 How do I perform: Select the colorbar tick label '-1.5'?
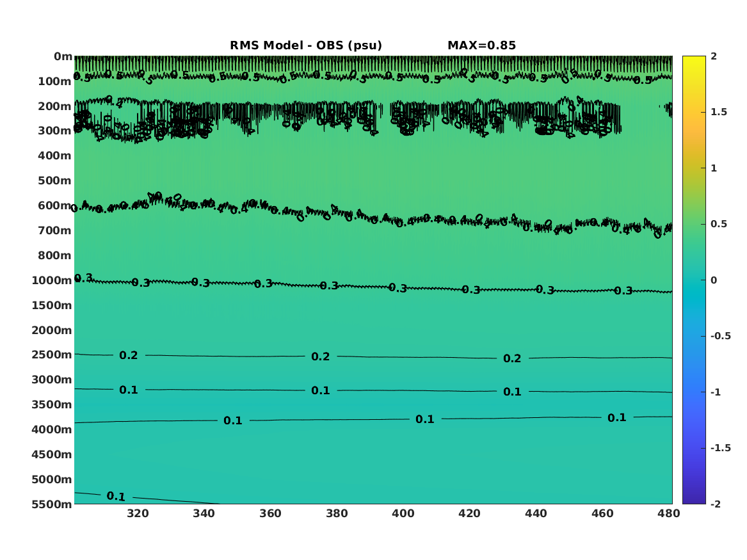pos(720,448)
